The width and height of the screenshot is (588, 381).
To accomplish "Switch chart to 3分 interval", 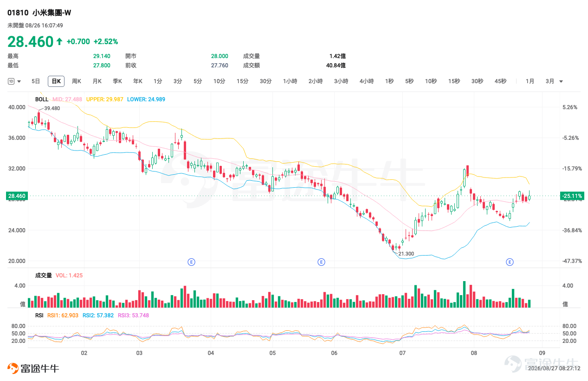I will point(178,81).
